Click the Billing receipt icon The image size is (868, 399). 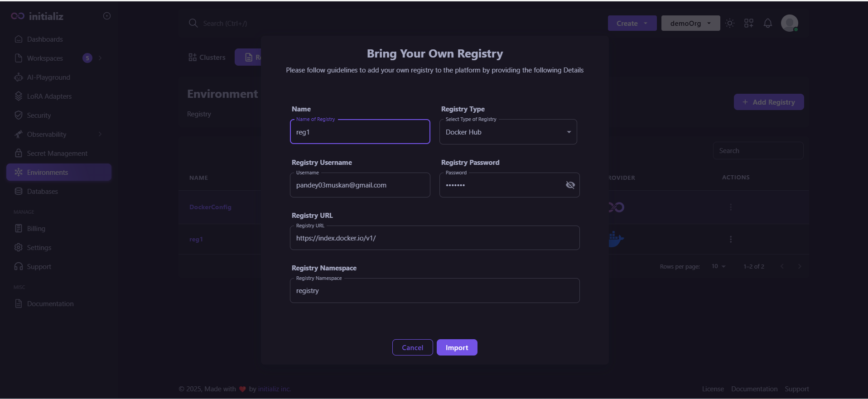(19, 229)
